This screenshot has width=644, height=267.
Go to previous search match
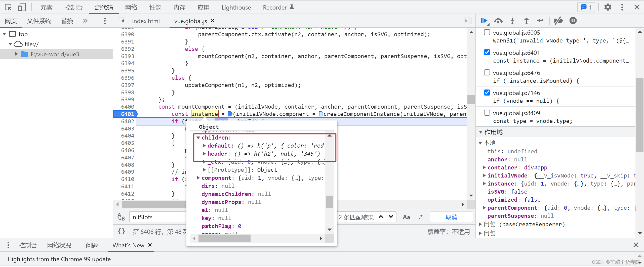point(381,217)
